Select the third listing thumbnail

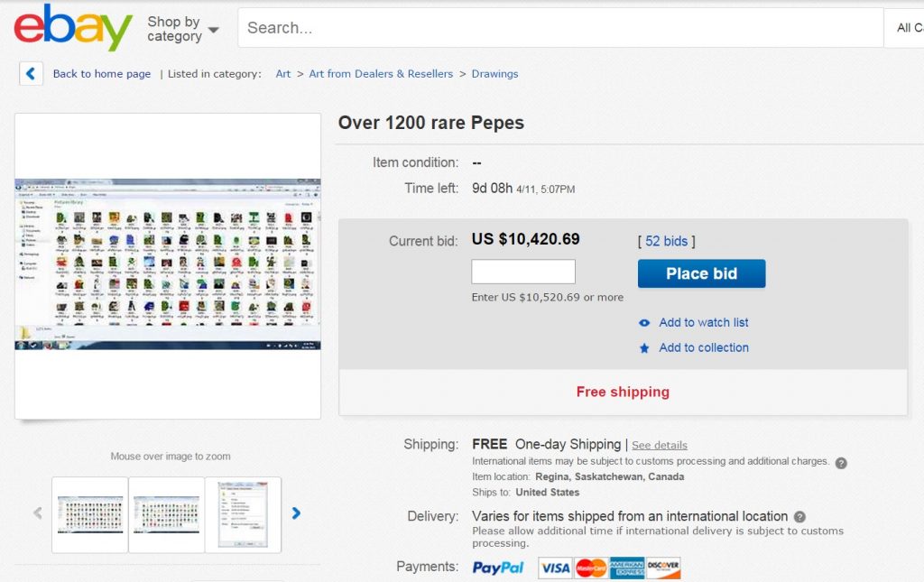pyautogui.click(x=244, y=514)
